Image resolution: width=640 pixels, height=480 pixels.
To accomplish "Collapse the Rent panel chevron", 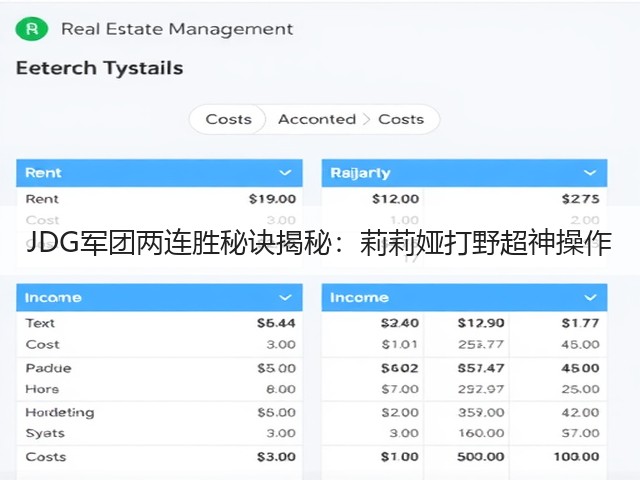I will click(285, 173).
